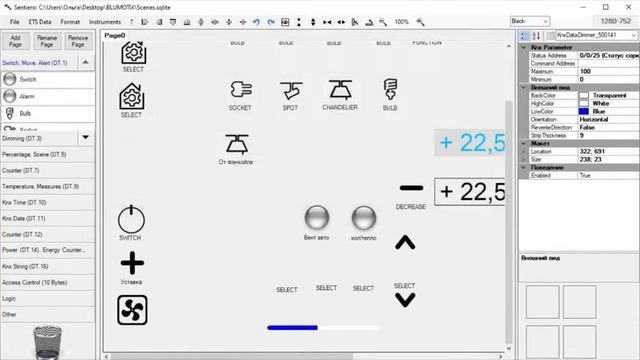Click the minus DECREASE icon
Image resolution: width=640 pixels, height=360 pixels.
[411, 188]
